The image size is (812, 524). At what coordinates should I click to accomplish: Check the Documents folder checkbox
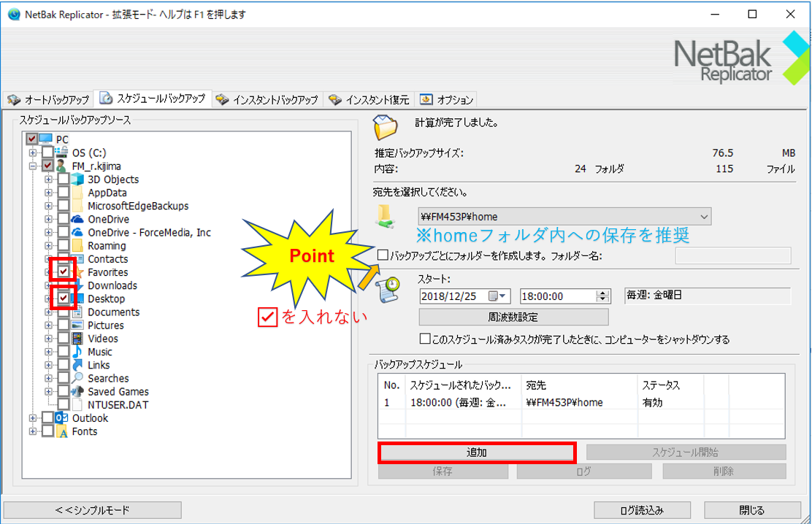pos(64,312)
